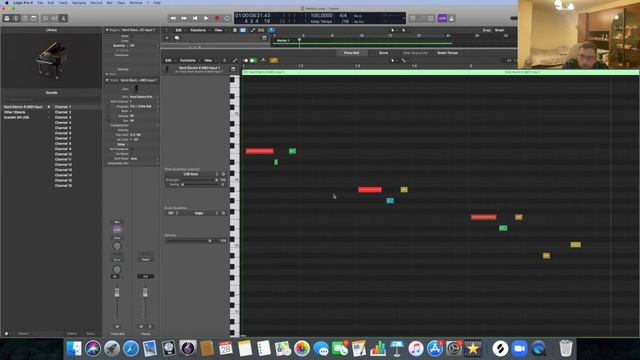Turn the pan knob on left channel strip
640x360 pixels.
(x=117, y=269)
